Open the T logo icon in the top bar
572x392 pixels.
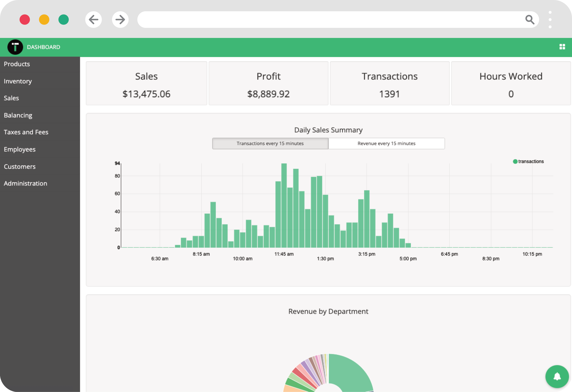(15, 47)
